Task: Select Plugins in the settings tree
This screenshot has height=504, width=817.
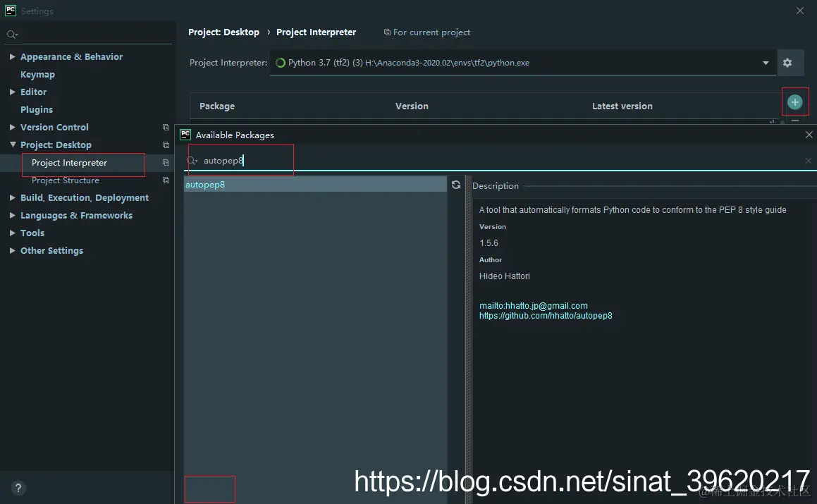Action: tap(37, 109)
